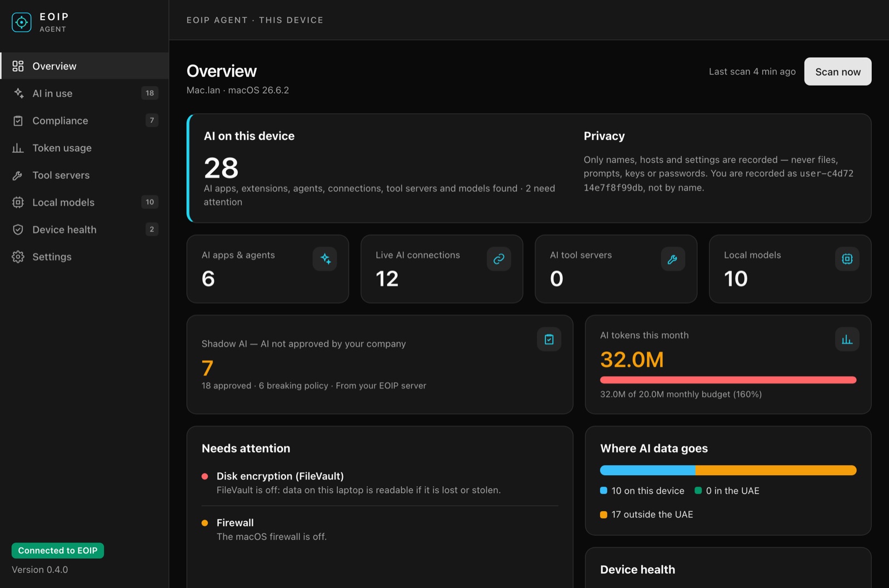Click wrench icon on AI tool servers card
Viewport: 889px width, 588px height.
[673, 259]
